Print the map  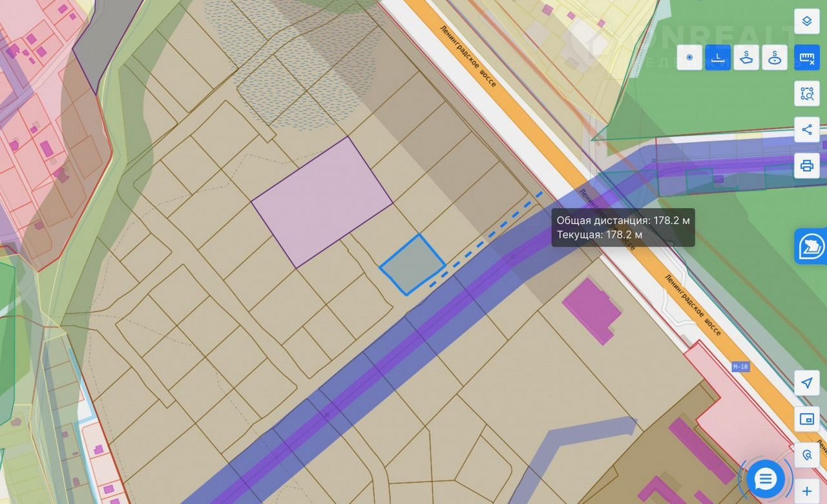coord(806,166)
